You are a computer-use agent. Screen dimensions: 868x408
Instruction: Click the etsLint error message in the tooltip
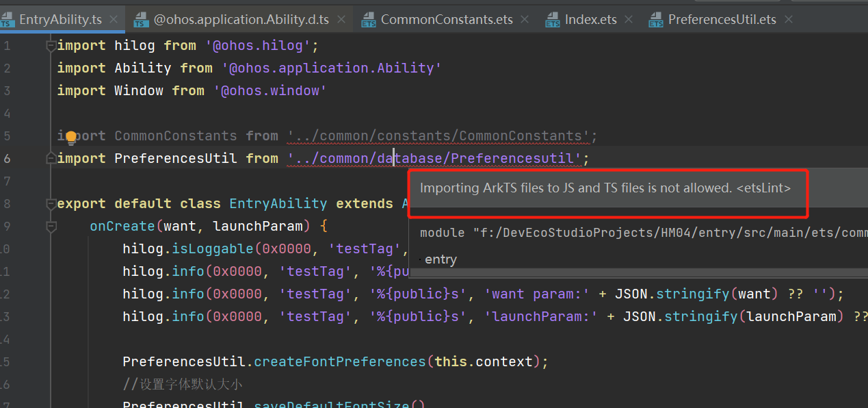pyautogui.click(x=605, y=188)
